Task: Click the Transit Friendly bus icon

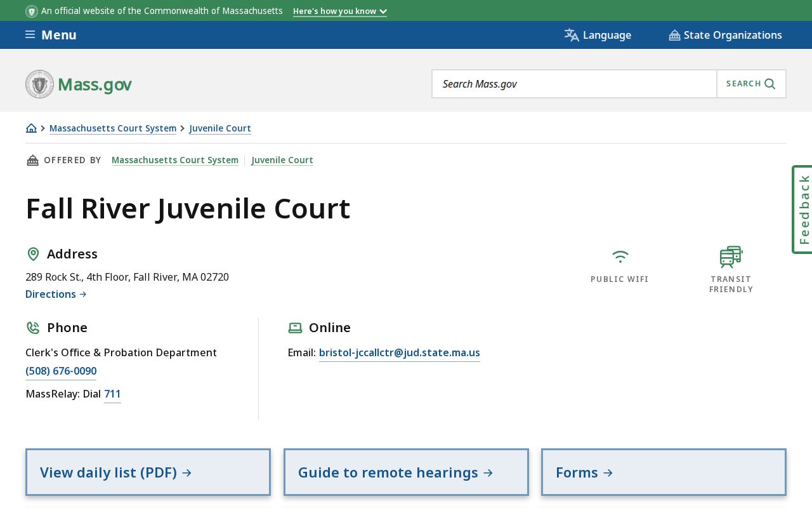Action: [x=731, y=257]
